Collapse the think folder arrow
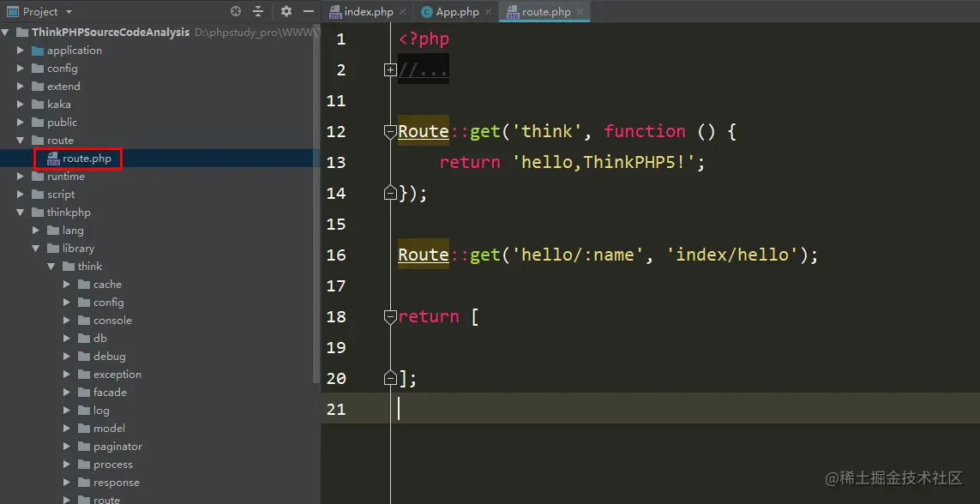Image resolution: width=980 pixels, height=504 pixels. (51, 267)
